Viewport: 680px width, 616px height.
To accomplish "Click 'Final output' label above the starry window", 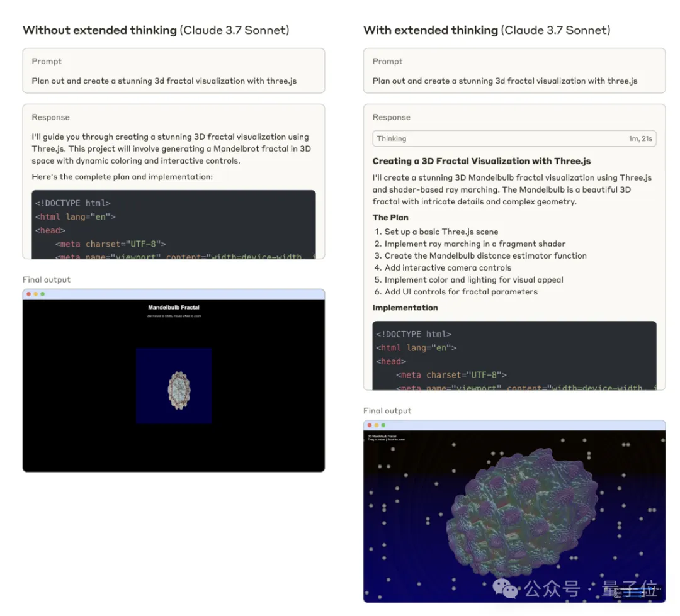I will 387,410.
